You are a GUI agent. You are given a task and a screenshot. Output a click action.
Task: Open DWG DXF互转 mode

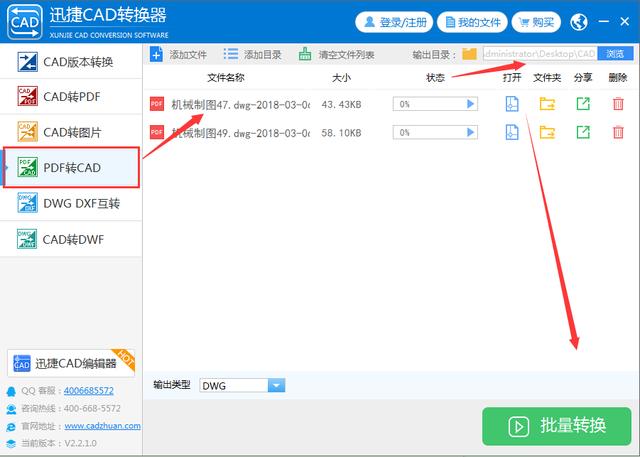coord(71,203)
